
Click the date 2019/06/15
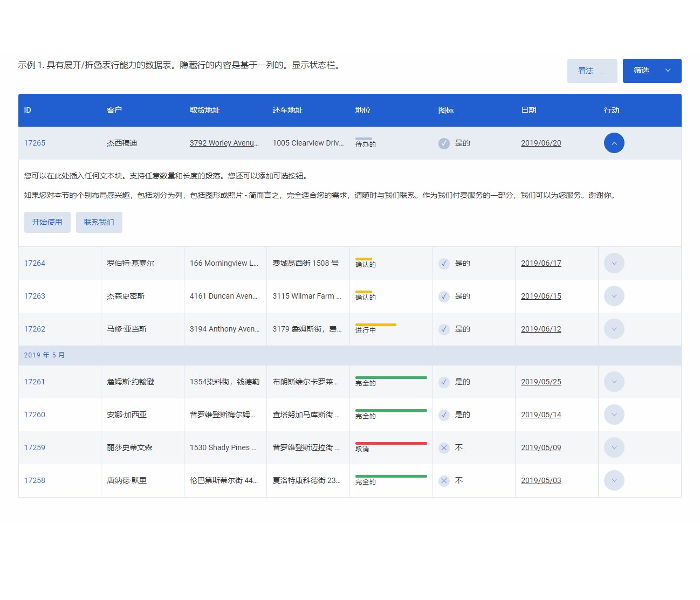[541, 296]
